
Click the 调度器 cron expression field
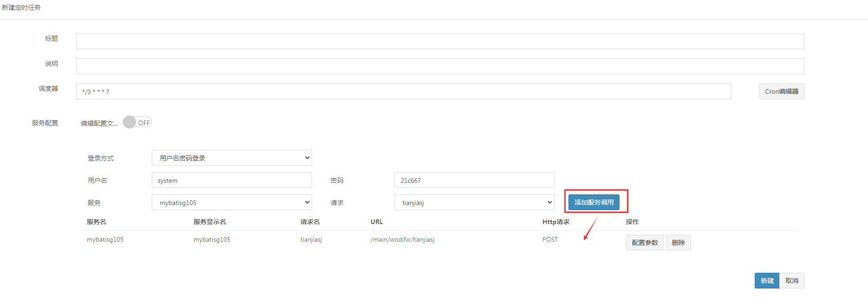click(404, 91)
